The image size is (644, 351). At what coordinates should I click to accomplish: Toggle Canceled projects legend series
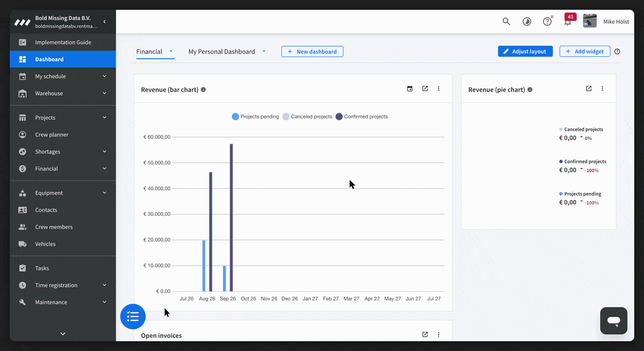pyautogui.click(x=307, y=117)
